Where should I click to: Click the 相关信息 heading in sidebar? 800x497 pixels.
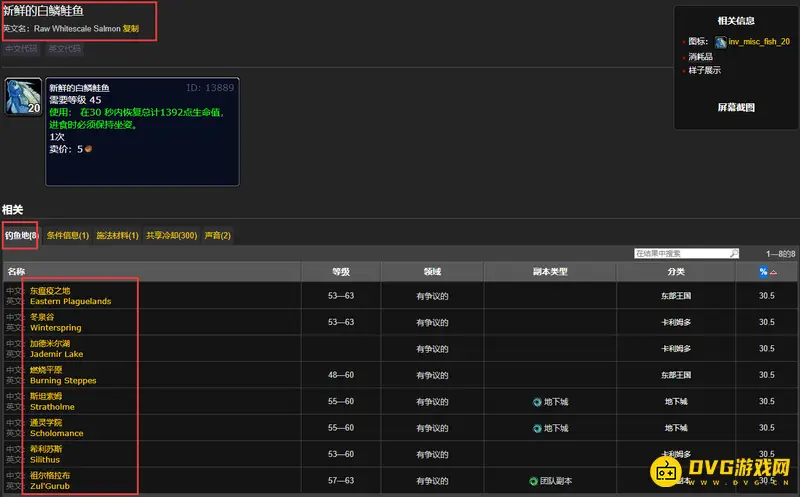tap(736, 21)
